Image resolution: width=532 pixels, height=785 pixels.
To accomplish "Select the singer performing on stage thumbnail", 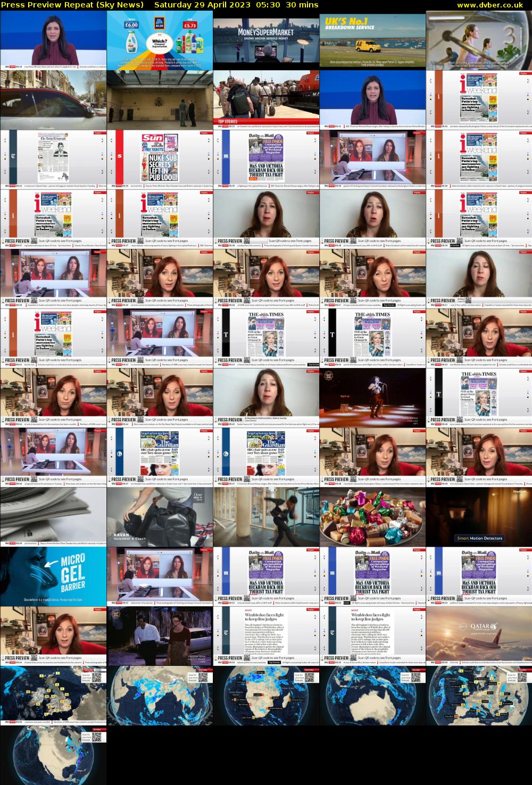I will coord(372,398).
